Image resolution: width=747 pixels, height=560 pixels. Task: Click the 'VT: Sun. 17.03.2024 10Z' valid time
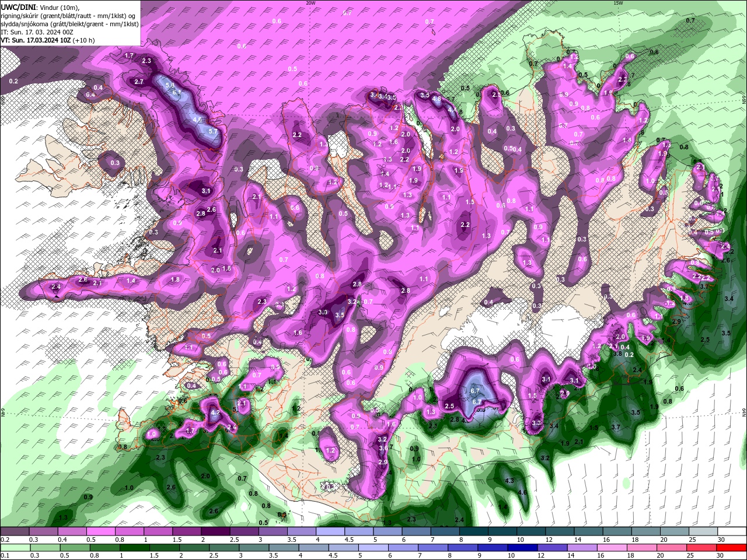pos(36,40)
